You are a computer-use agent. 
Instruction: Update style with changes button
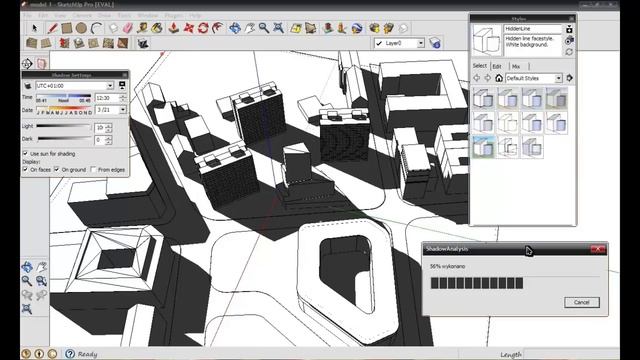click(x=569, y=52)
